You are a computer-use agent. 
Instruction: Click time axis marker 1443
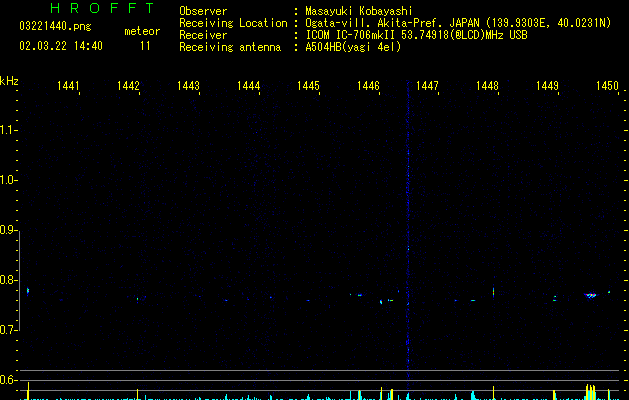(188, 86)
